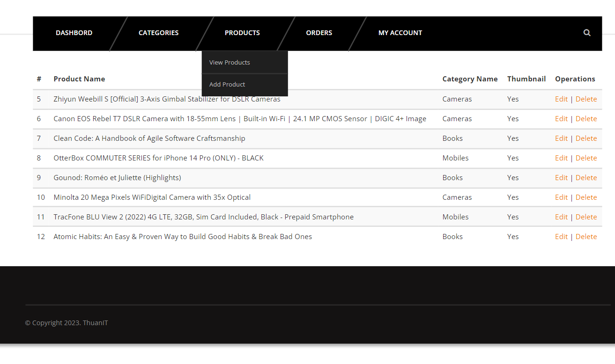Edit the Clean Code book entry
Screen dimensions: 615x364
(561, 138)
